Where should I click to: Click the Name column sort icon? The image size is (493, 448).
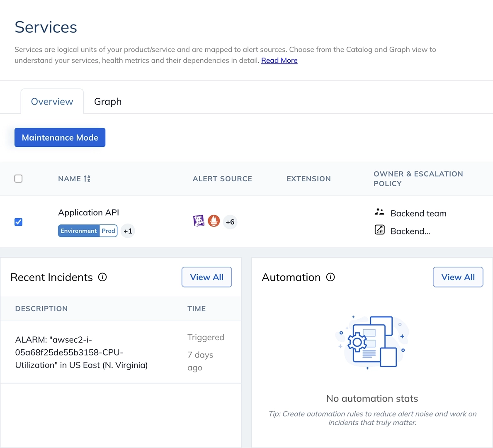tap(87, 179)
